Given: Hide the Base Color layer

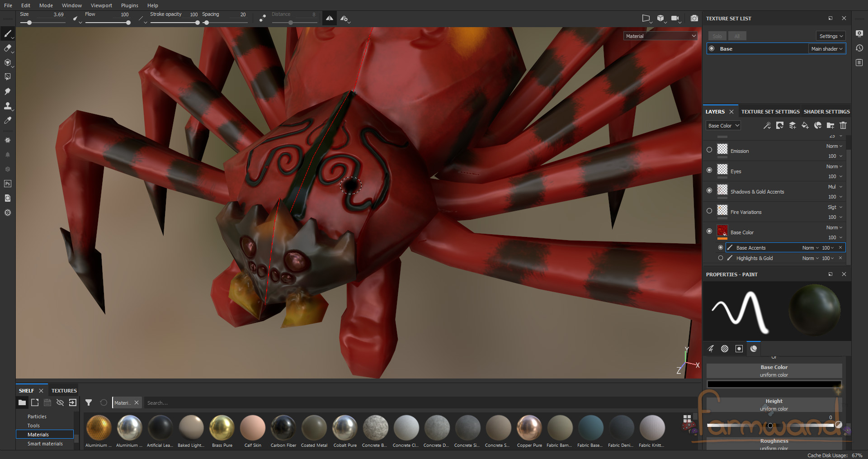Looking at the screenshot, I should tap(709, 231).
